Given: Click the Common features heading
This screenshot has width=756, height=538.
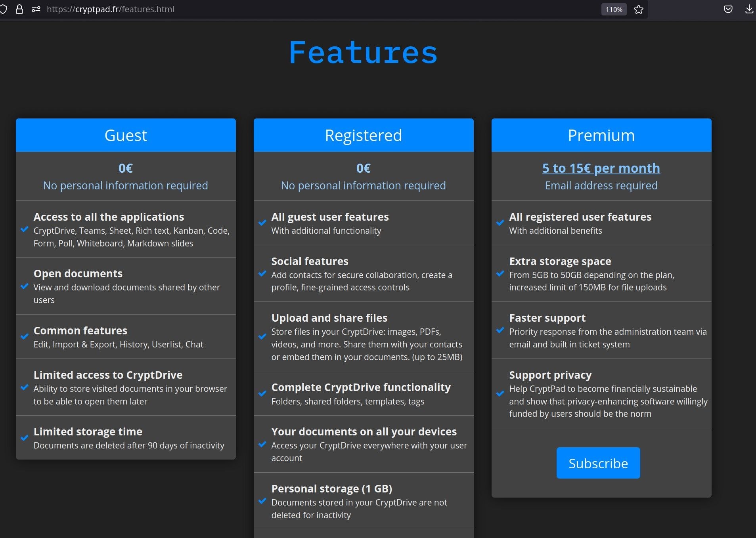Looking at the screenshot, I should [80, 330].
